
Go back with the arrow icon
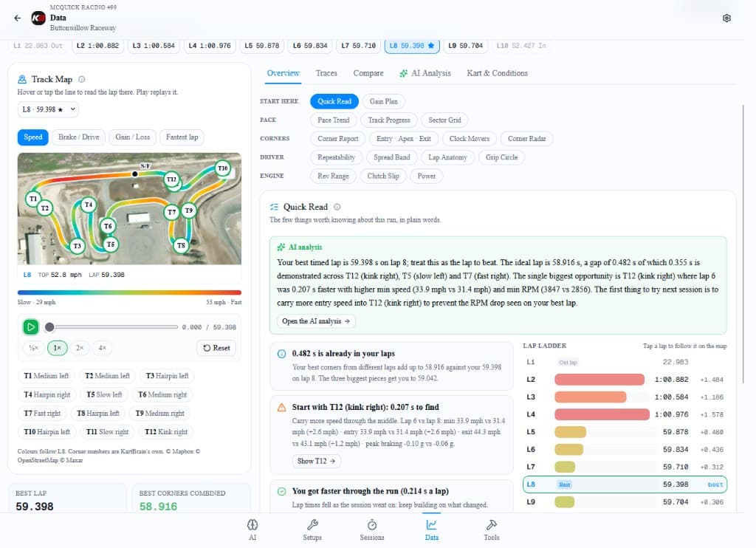(x=18, y=18)
